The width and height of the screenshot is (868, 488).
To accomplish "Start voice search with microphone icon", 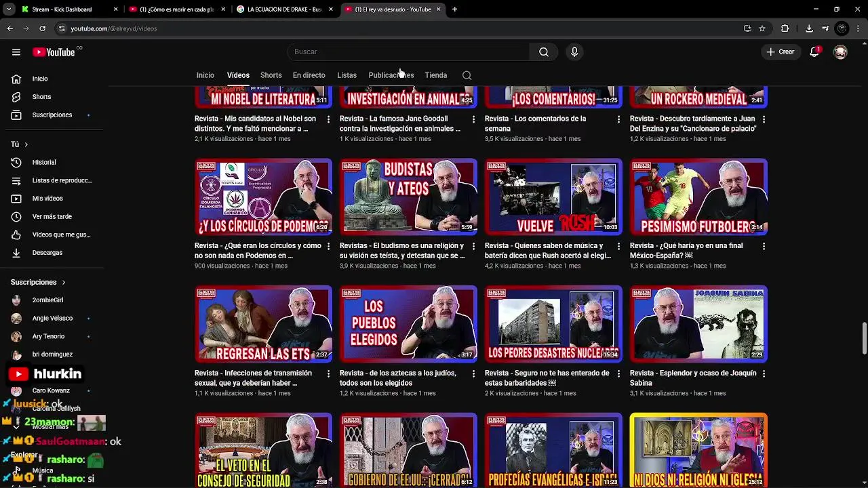I will click(x=574, y=52).
